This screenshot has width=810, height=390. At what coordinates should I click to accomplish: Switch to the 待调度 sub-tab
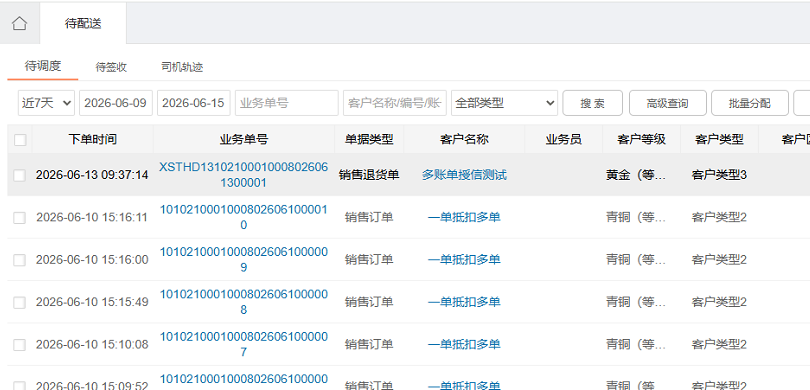pyautogui.click(x=43, y=66)
